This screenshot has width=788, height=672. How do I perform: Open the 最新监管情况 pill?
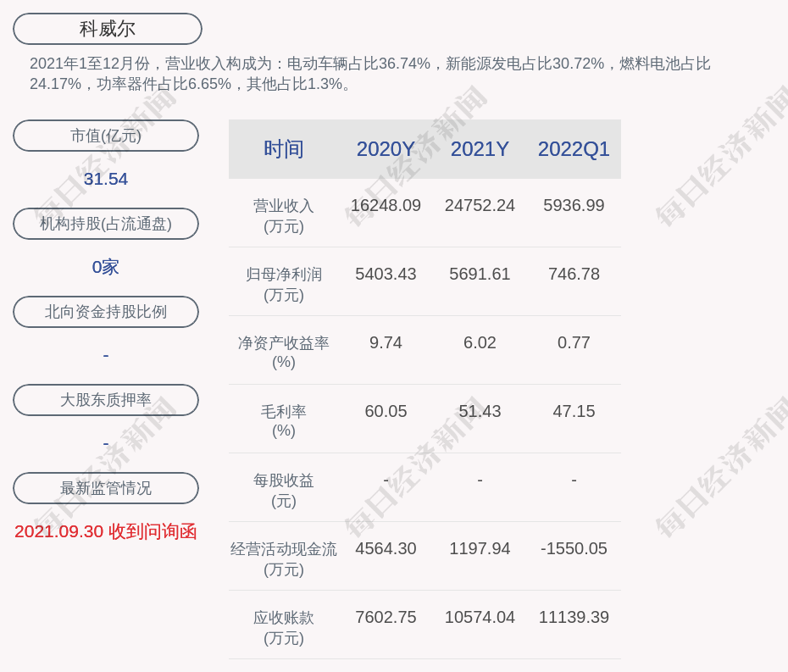(x=106, y=488)
